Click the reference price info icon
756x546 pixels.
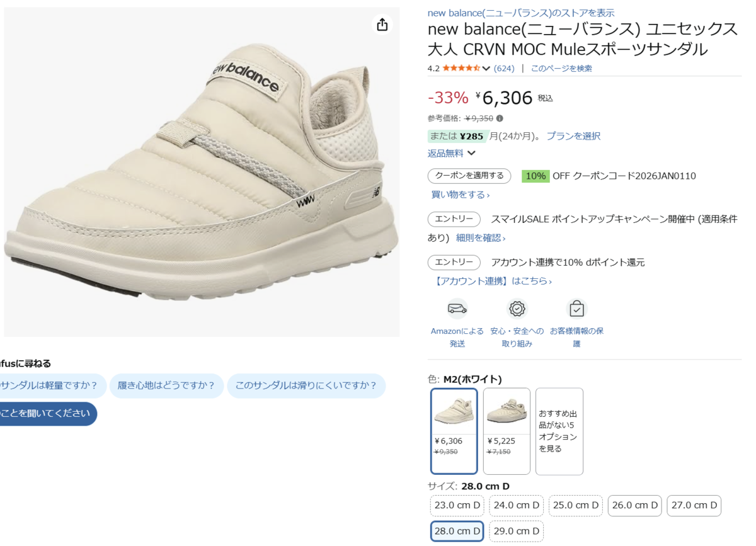500,118
